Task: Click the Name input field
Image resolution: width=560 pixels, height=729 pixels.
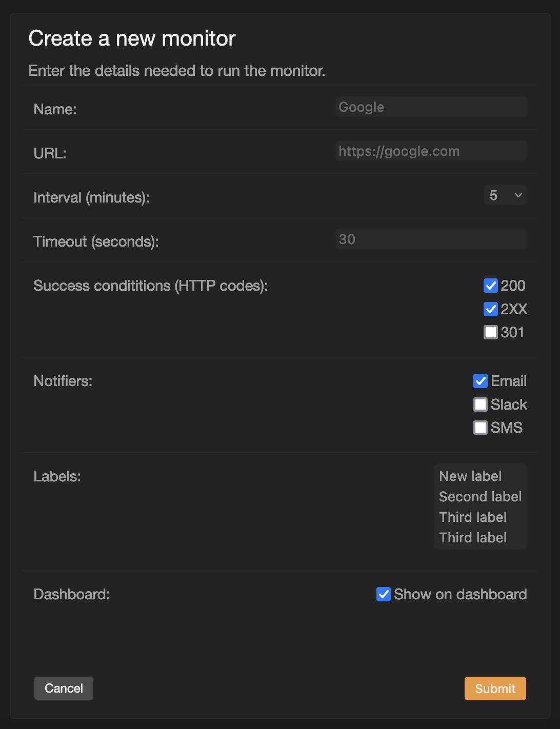Action: coord(431,107)
